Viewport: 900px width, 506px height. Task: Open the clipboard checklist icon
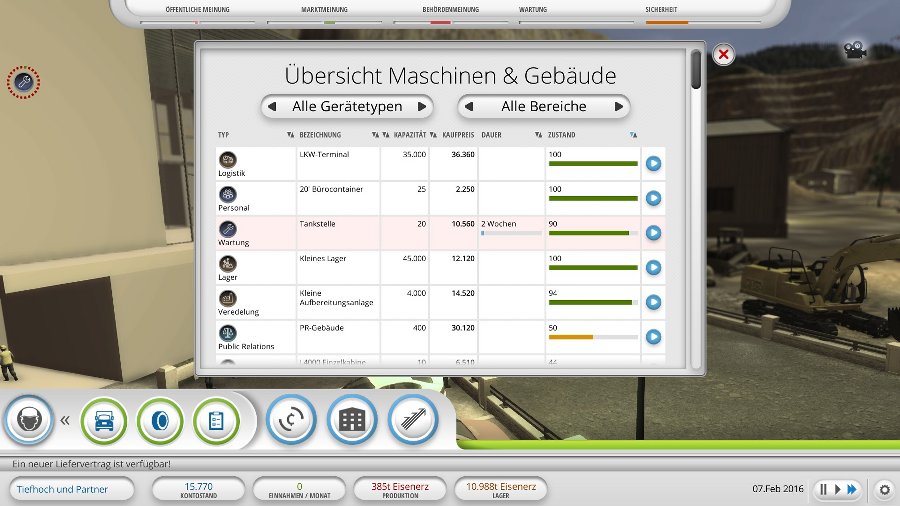coord(216,421)
